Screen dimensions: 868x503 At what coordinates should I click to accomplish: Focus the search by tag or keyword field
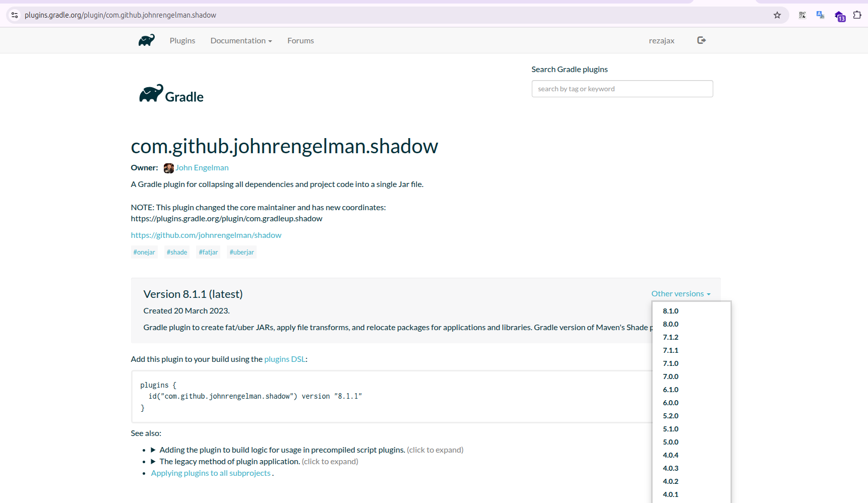622,89
